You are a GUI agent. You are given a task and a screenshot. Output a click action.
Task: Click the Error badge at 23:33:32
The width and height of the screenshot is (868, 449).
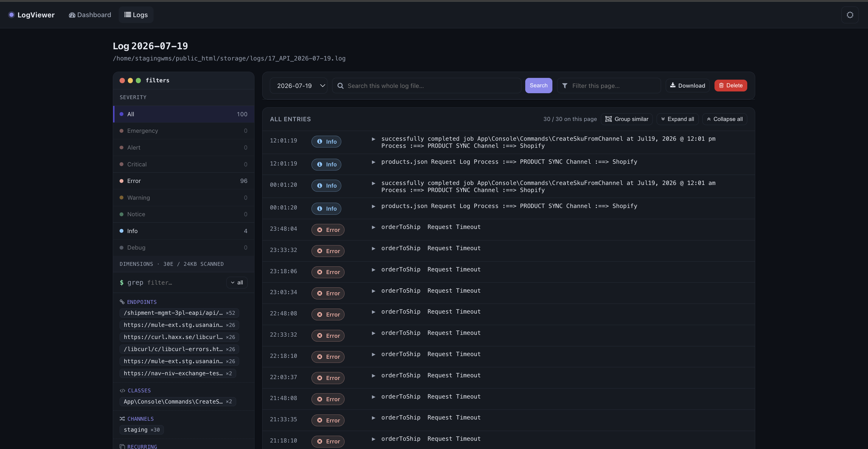tap(328, 251)
